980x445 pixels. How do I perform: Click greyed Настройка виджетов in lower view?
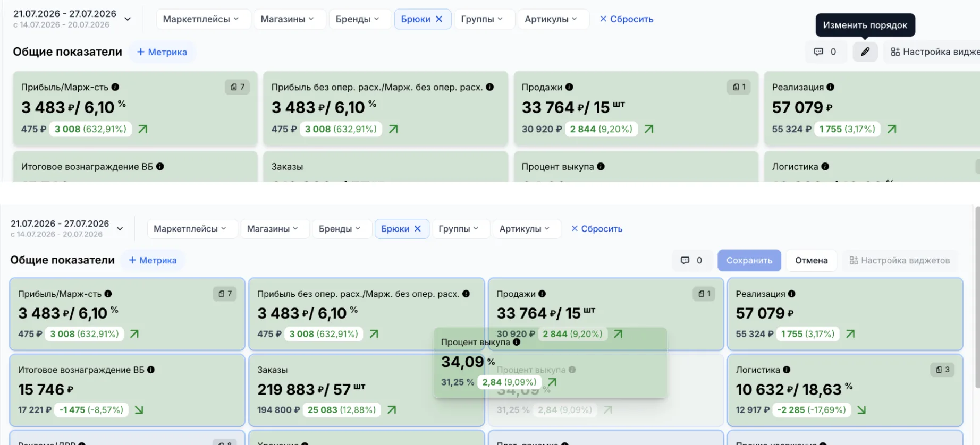[899, 260]
